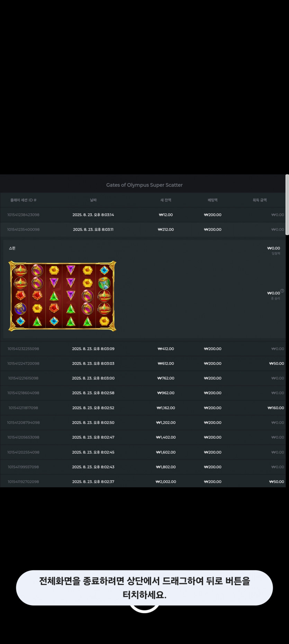
Task: Select session row 101541199557098
Action: [x=143, y=467]
